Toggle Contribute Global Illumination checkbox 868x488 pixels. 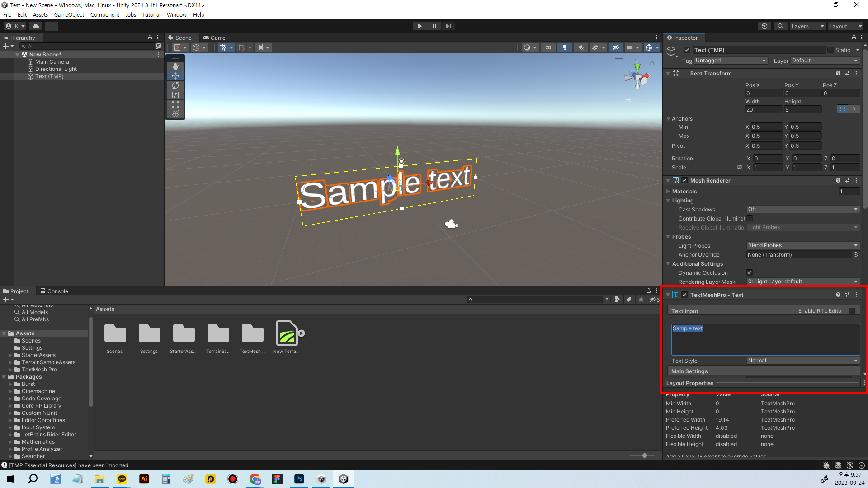click(x=750, y=218)
